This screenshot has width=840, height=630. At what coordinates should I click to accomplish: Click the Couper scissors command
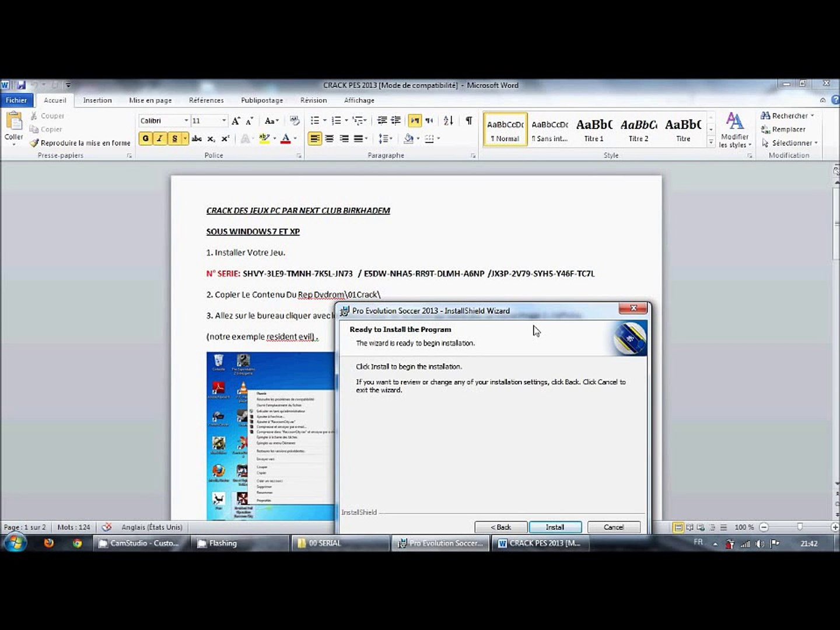[47, 116]
